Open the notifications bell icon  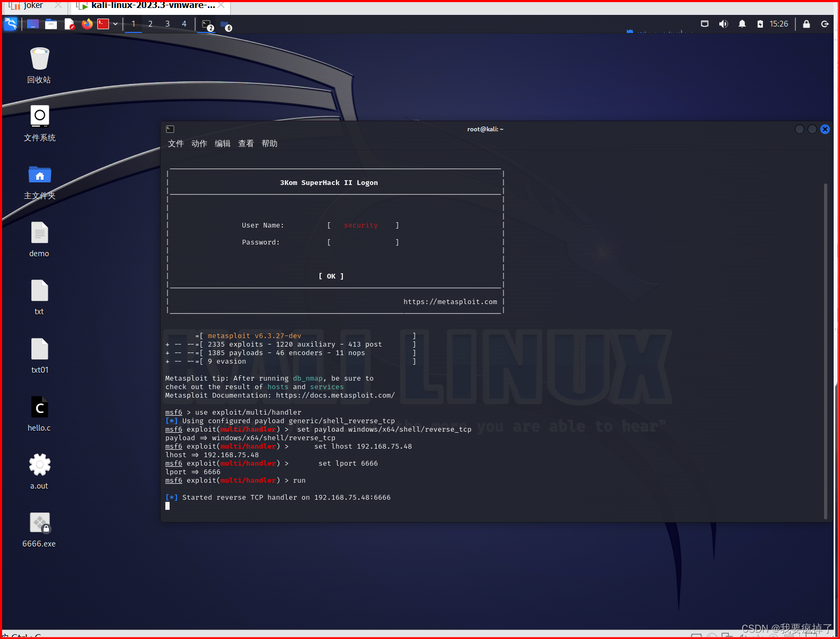point(742,24)
